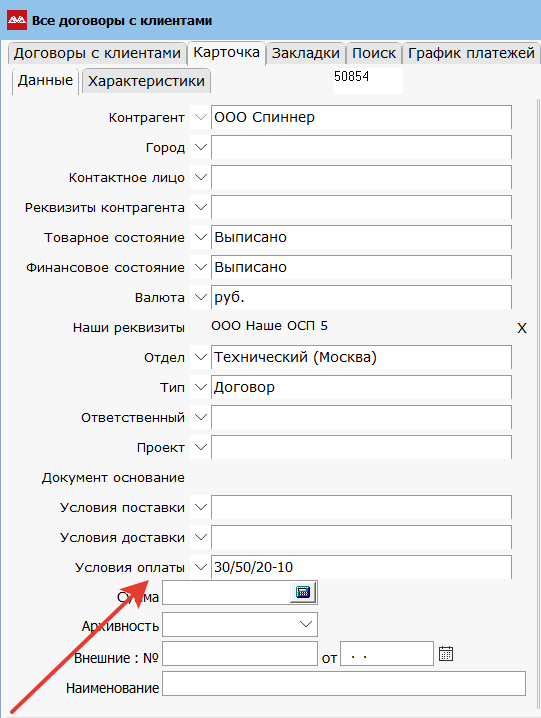Open the График платежей tab
Image resolution: width=541 pixels, height=718 pixels.
[471, 53]
